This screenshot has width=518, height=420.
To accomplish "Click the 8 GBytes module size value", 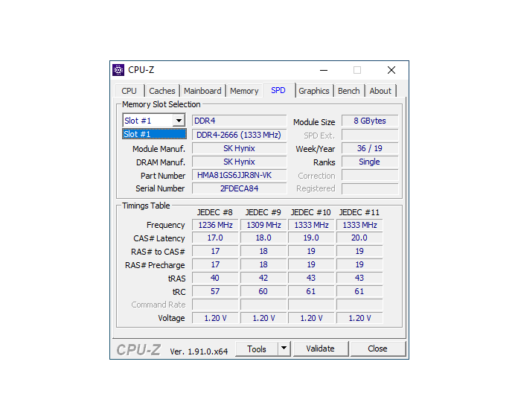I will [370, 121].
